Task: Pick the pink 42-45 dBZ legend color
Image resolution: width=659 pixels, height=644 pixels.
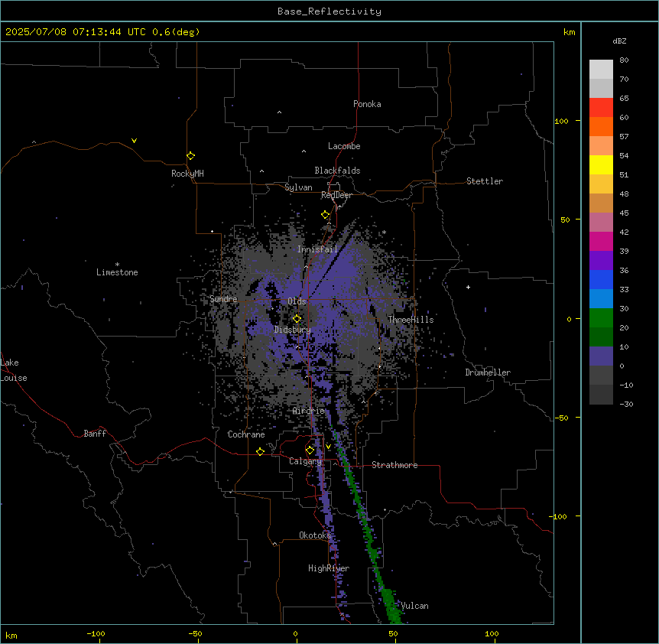Action: (x=601, y=223)
